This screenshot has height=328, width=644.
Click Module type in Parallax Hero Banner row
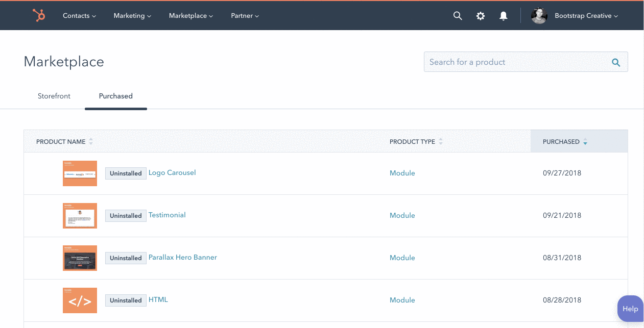(402, 258)
